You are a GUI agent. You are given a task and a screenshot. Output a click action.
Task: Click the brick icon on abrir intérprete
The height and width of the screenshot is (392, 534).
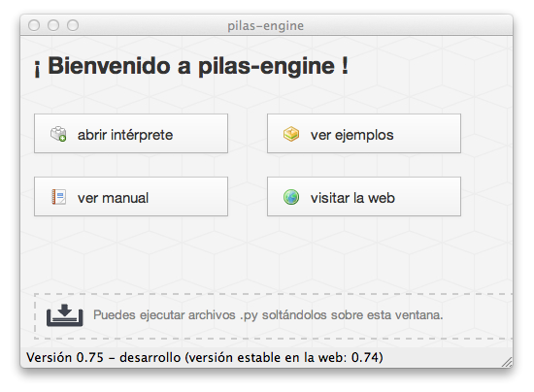(58, 134)
